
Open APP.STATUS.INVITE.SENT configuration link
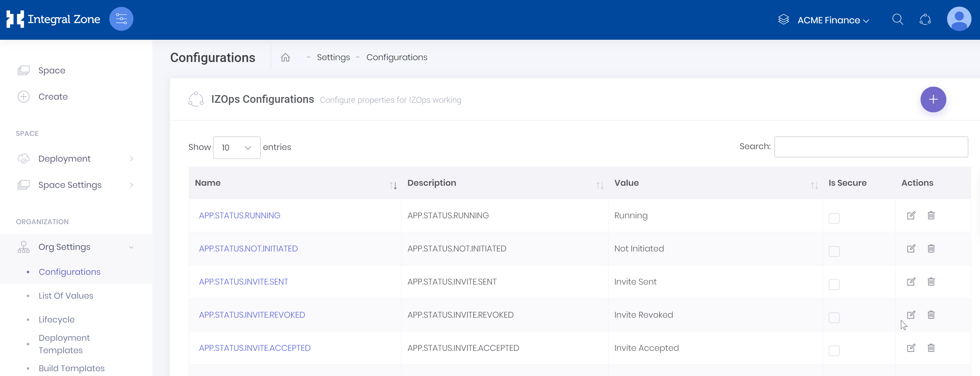coord(244,282)
